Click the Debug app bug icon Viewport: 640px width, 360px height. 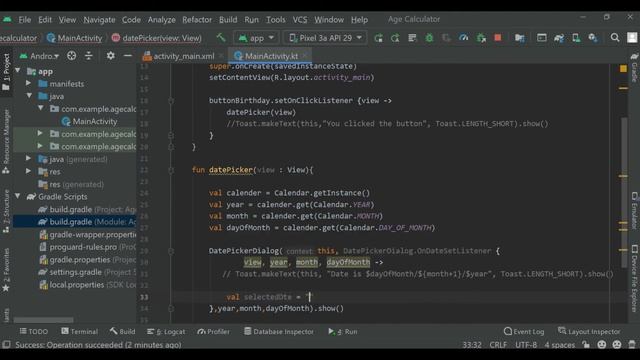pos(429,38)
